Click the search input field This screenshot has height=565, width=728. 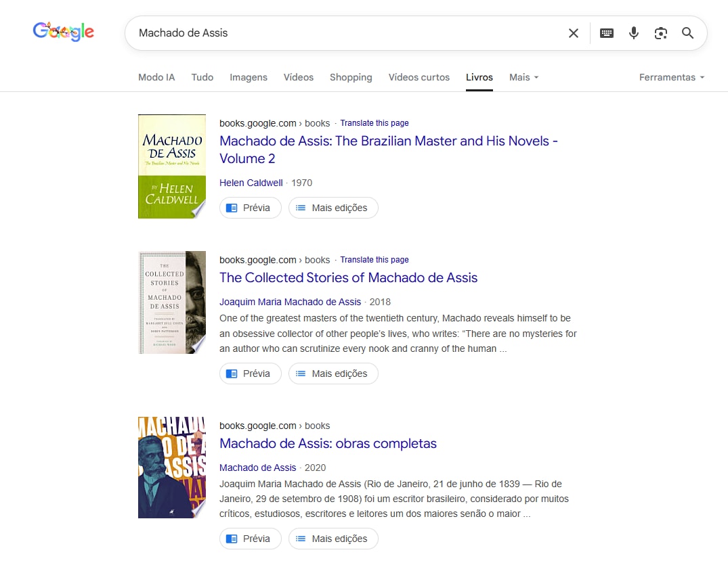pyautogui.click(x=339, y=32)
